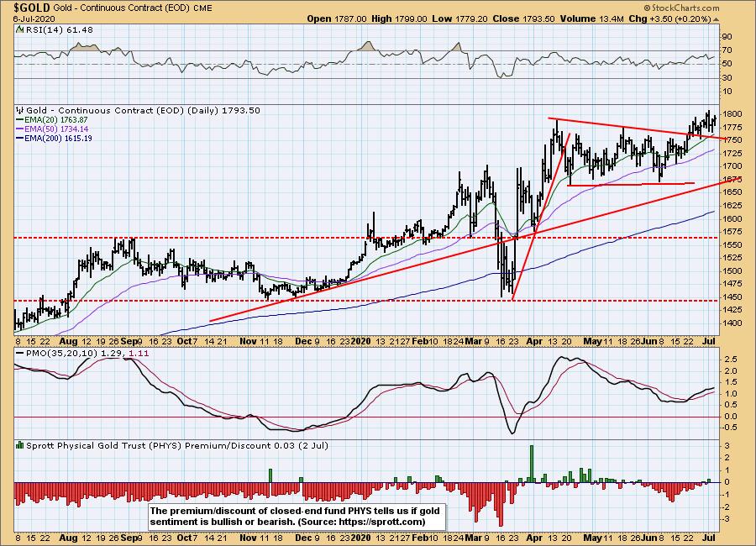Click the 1400 price axis label
This screenshot has width=756, height=546.
point(732,323)
